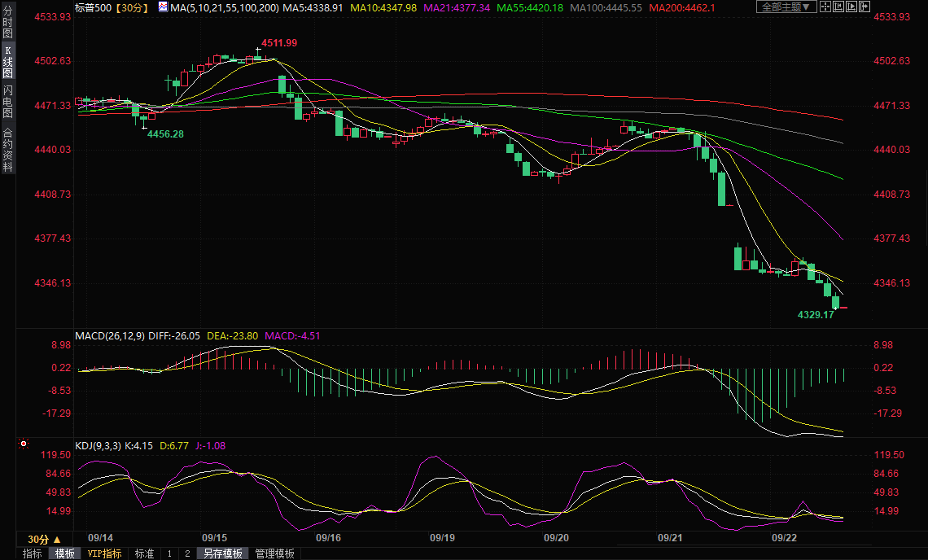Click the 另存模板 button
This screenshot has height=560, width=928.
pos(222,553)
